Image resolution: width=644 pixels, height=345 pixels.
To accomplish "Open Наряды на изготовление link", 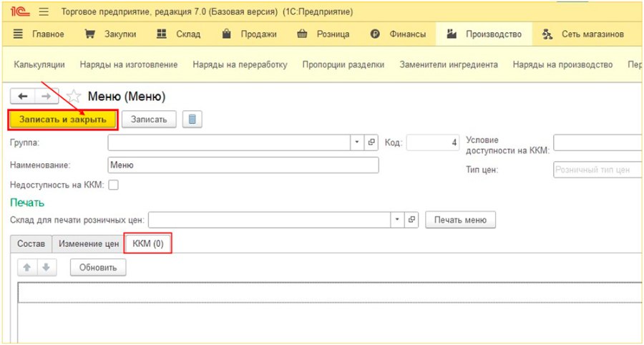I will pyautogui.click(x=129, y=64).
